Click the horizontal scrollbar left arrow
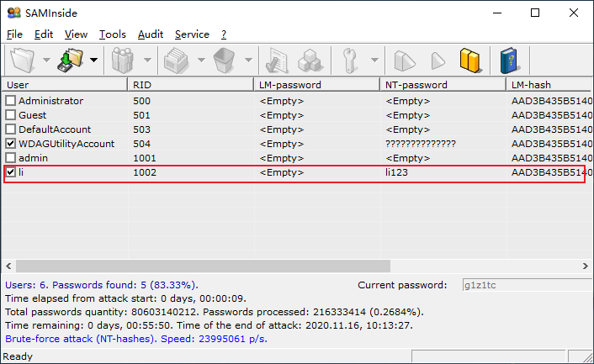594x364 pixels. 8,266
